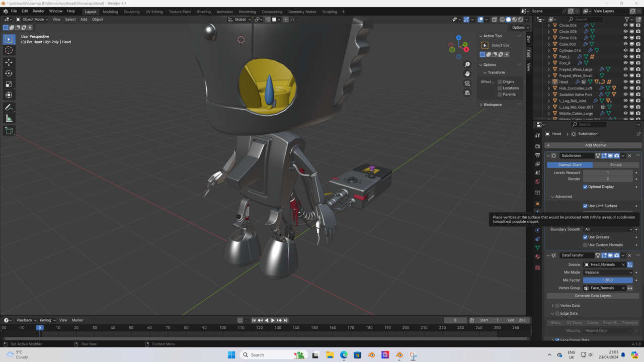Click the Levels Viewport value field
Viewport: 644px width, 362px height.
pyautogui.click(x=608, y=172)
